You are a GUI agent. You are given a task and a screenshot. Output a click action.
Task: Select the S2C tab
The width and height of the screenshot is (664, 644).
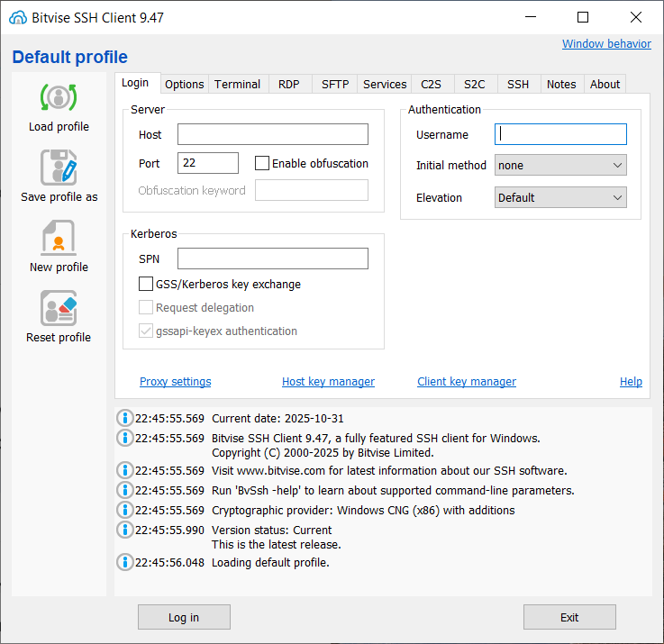coord(474,85)
